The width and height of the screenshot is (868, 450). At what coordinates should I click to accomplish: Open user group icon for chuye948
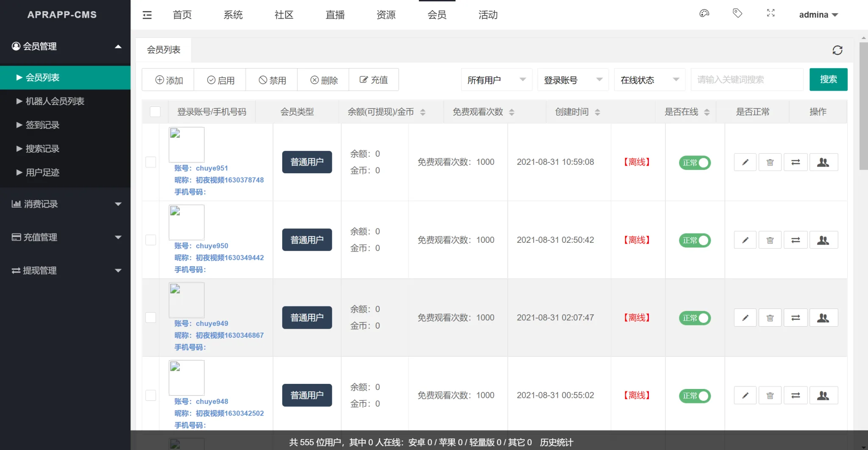[823, 395]
